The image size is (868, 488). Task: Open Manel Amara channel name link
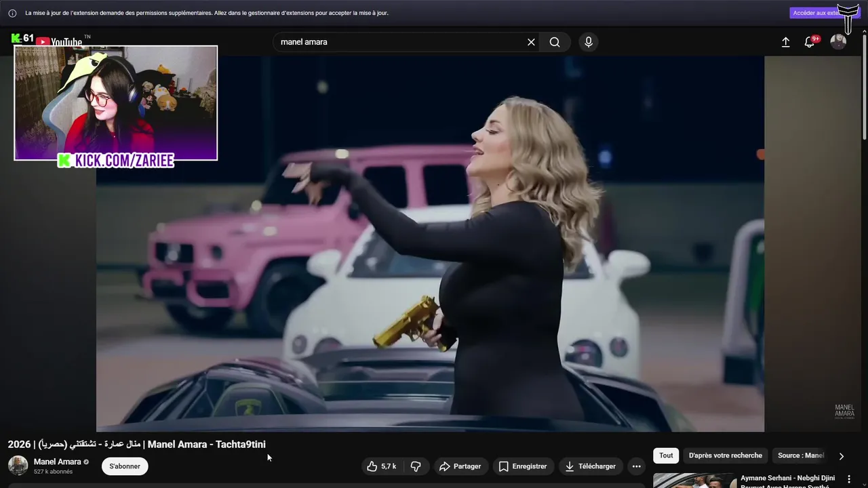pos(57,462)
